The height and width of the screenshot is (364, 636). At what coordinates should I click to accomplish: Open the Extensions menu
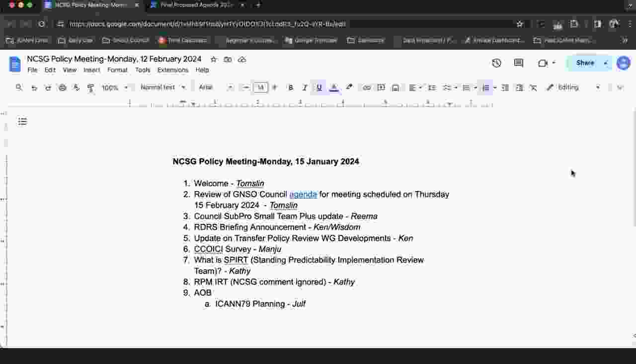(173, 70)
